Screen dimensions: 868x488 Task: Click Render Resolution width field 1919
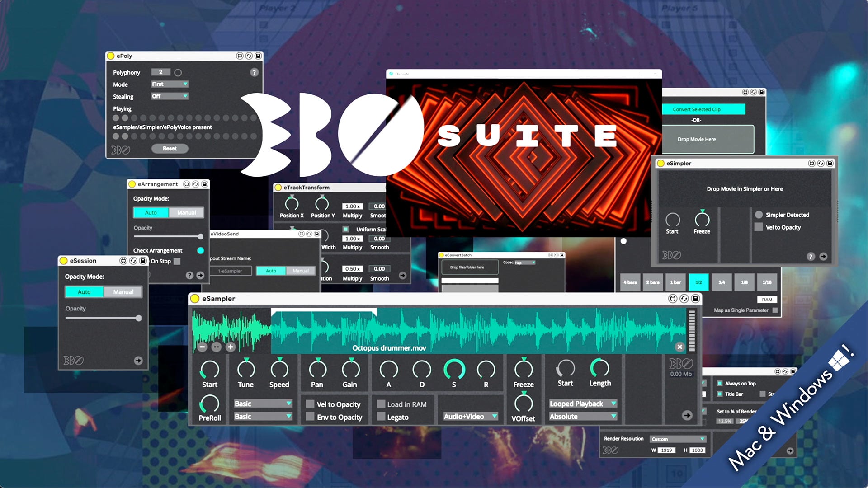pyautogui.click(x=666, y=450)
